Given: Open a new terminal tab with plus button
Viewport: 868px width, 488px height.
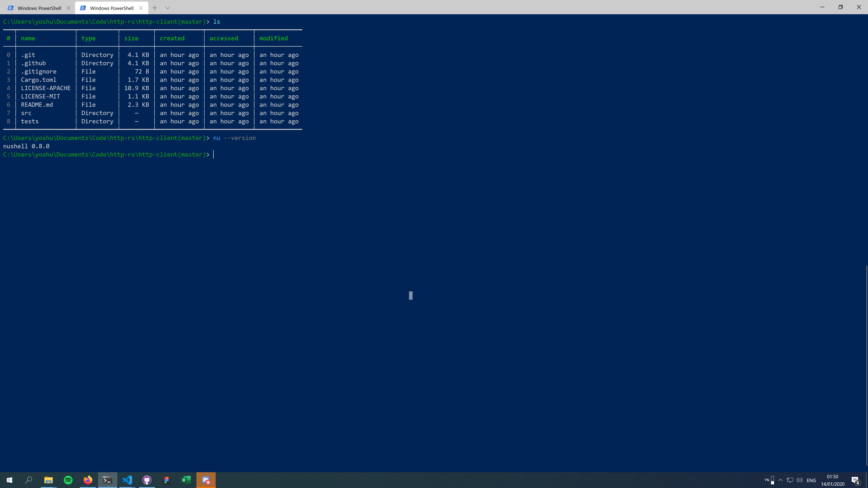Looking at the screenshot, I should (155, 7).
